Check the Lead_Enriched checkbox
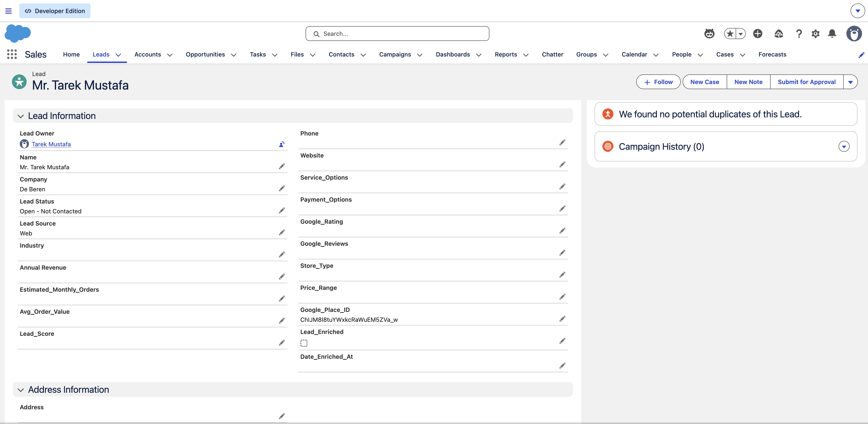Viewport: 868px width, 424px height. pyautogui.click(x=304, y=342)
